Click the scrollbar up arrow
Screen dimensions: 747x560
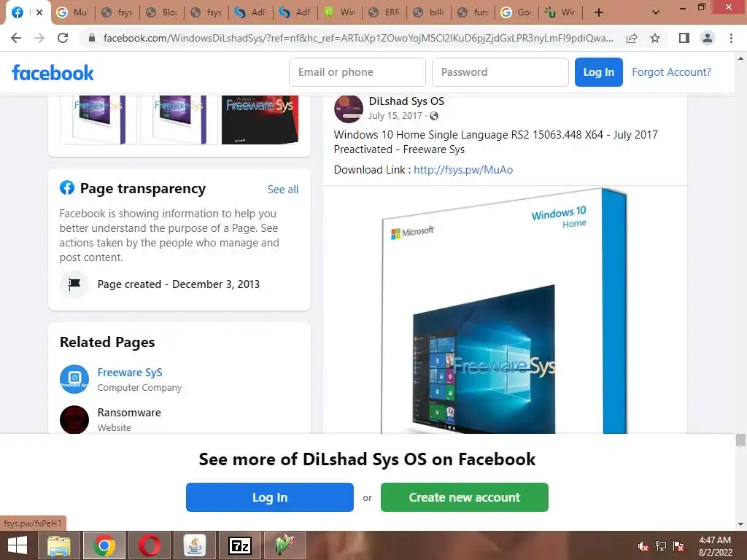point(740,58)
